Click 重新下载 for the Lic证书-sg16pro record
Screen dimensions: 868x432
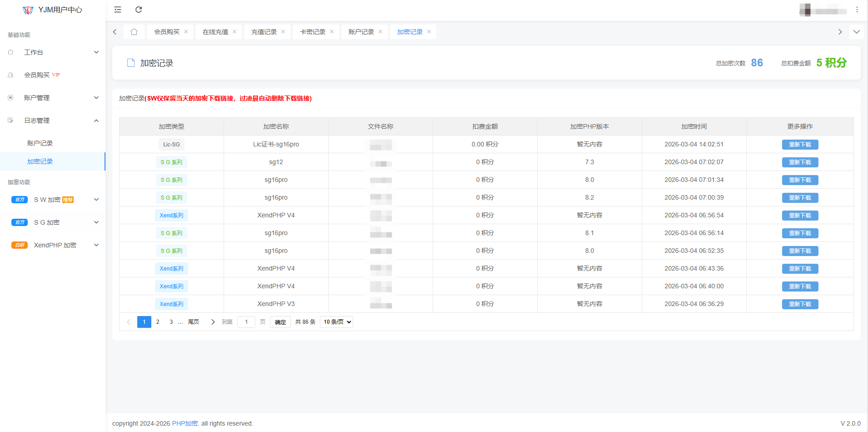pos(800,145)
